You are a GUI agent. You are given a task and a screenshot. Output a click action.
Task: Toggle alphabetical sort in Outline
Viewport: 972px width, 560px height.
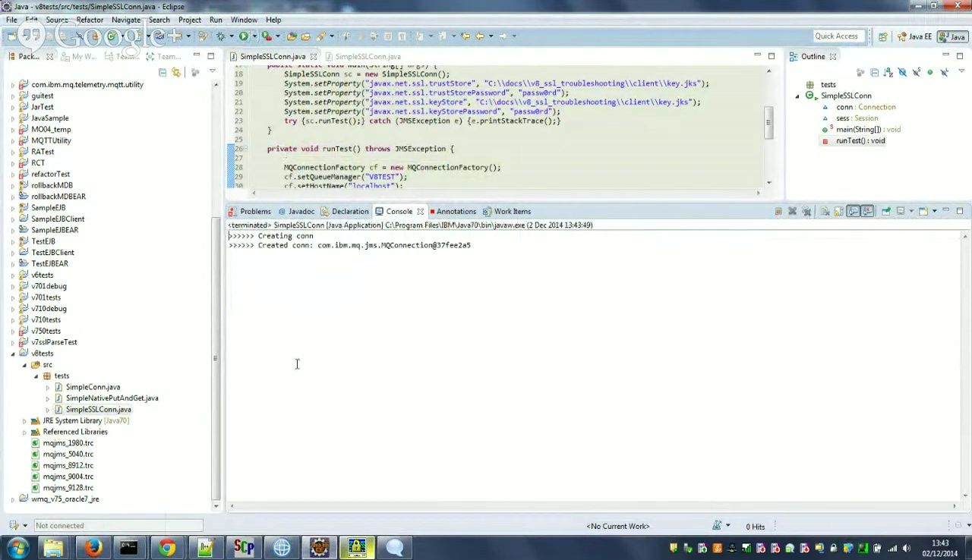[888, 72]
